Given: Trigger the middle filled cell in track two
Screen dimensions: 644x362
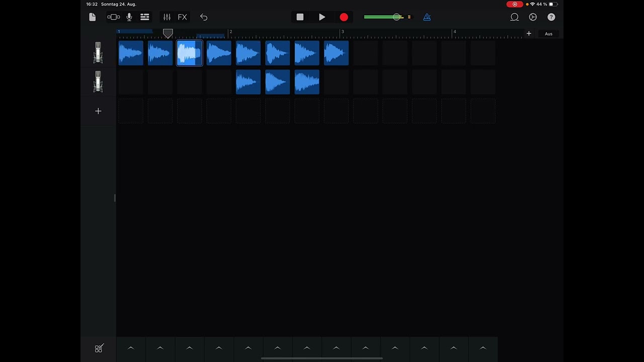Looking at the screenshot, I should [278, 82].
